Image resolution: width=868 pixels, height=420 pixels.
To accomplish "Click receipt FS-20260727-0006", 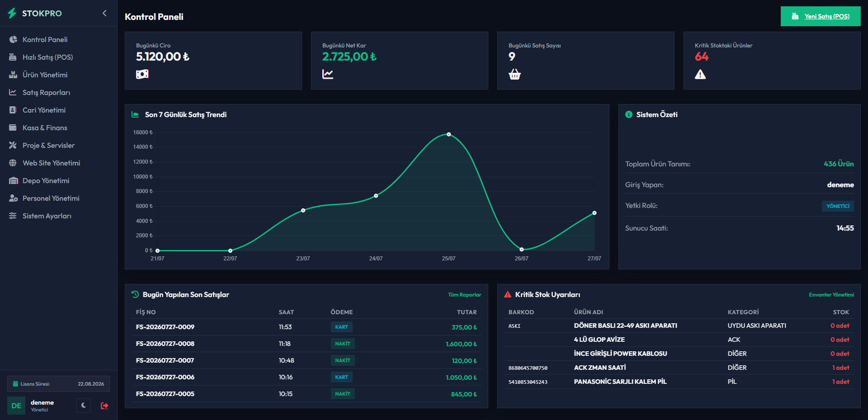I will (x=165, y=377).
